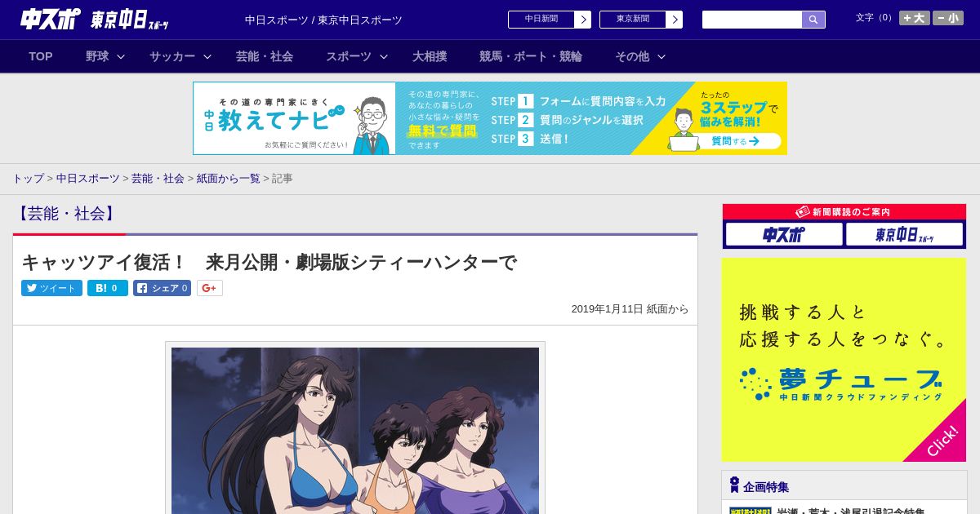Open the 東京新聞 arrow link

click(640, 20)
